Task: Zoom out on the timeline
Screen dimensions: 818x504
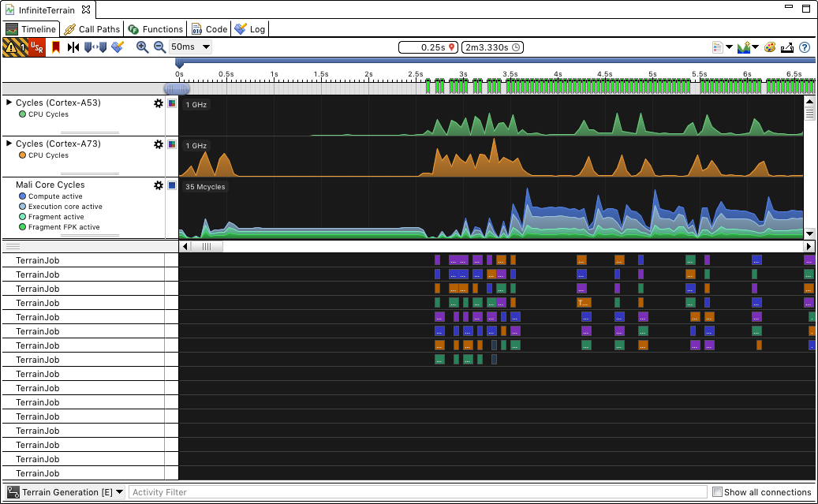Action: coord(159,47)
